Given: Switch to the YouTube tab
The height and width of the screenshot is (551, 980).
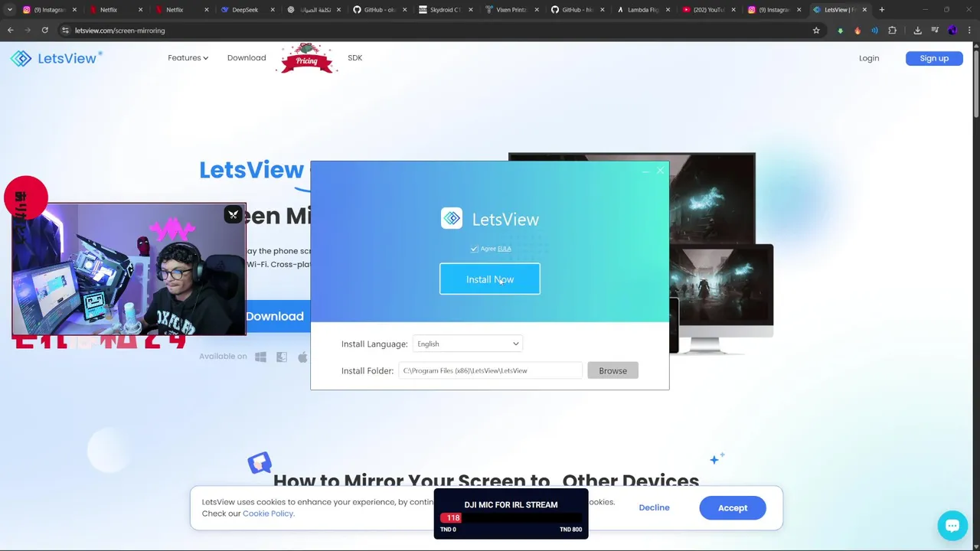Looking at the screenshot, I should tap(709, 10).
